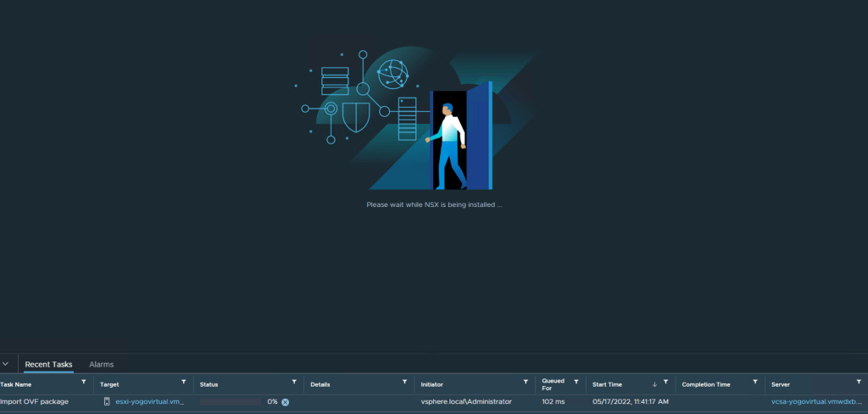Open the Initiator column filter
The image size is (868, 414).
point(526,383)
